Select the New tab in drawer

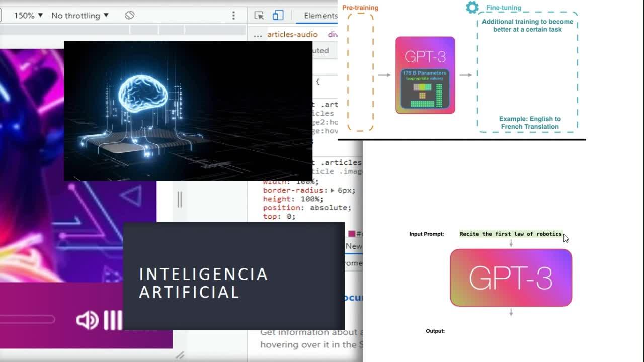pyautogui.click(x=354, y=246)
